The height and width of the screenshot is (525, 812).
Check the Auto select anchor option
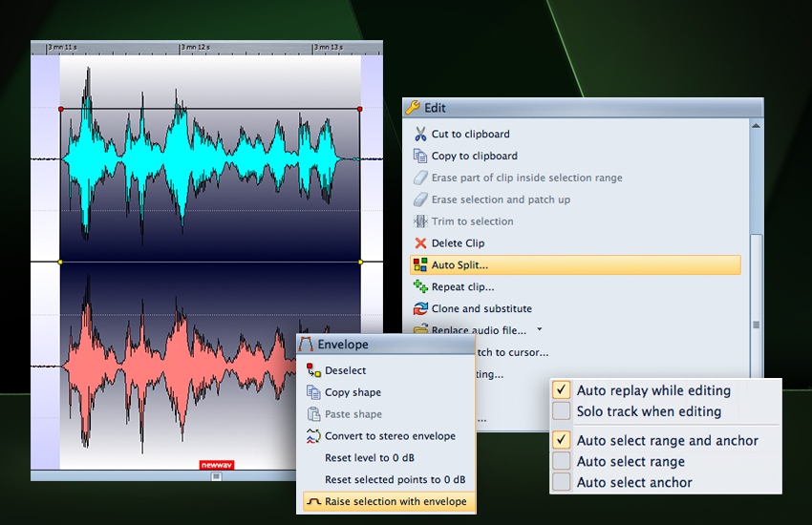pyautogui.click(x=562, y=482)
